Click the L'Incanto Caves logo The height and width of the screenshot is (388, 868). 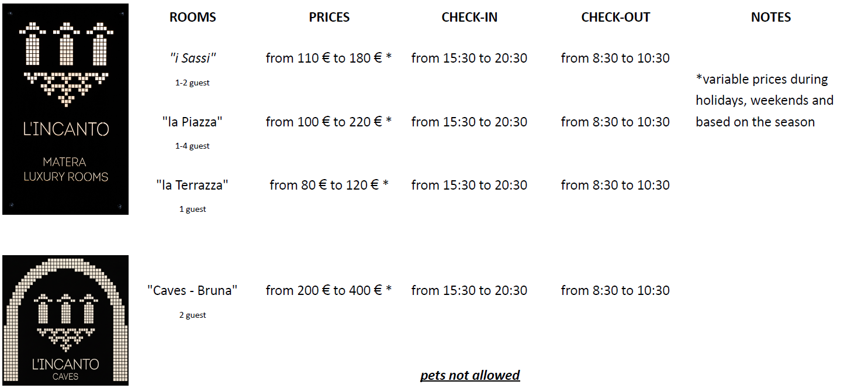(65, 320)
